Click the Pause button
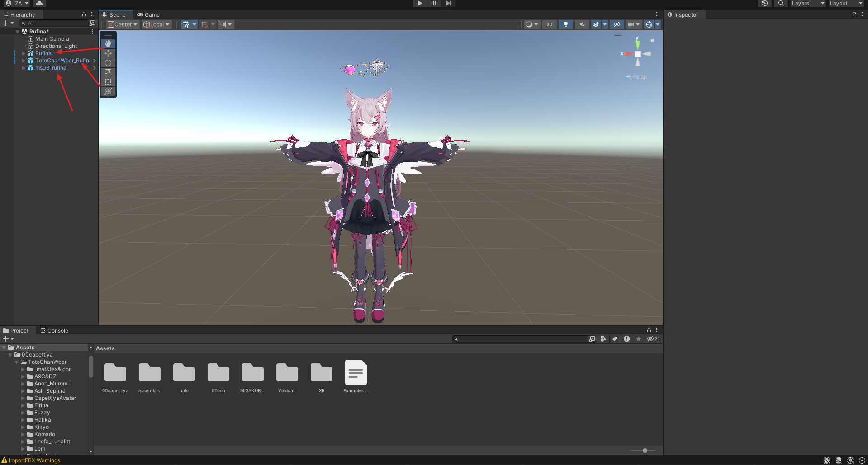The image size is (868, 465). click(x=434, y=3)
